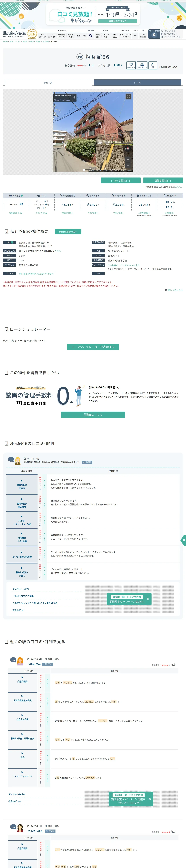Click the login lock icon button
Image resolution: width=186 pixels, height=868 pixels.
pos(154,35)
